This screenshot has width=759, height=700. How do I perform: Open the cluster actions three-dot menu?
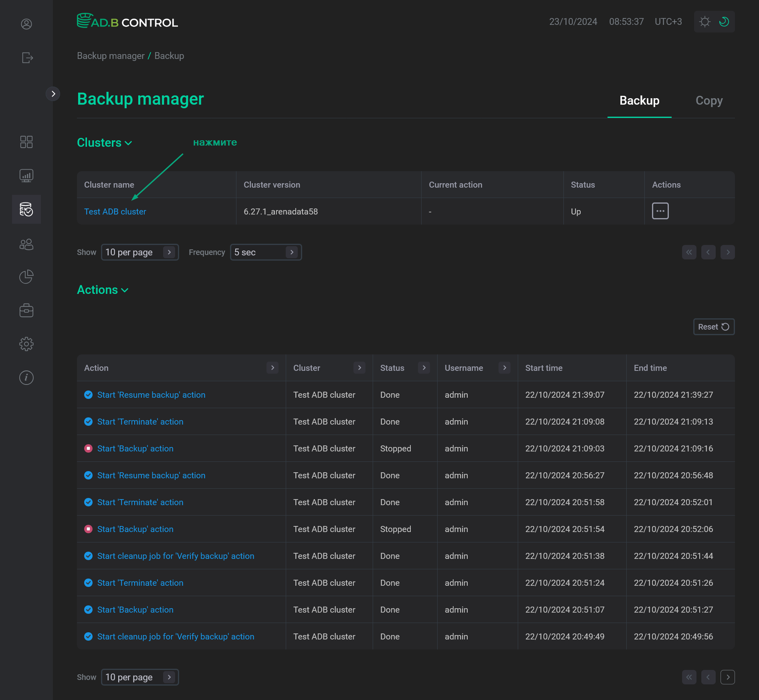(x=660, y=211)
